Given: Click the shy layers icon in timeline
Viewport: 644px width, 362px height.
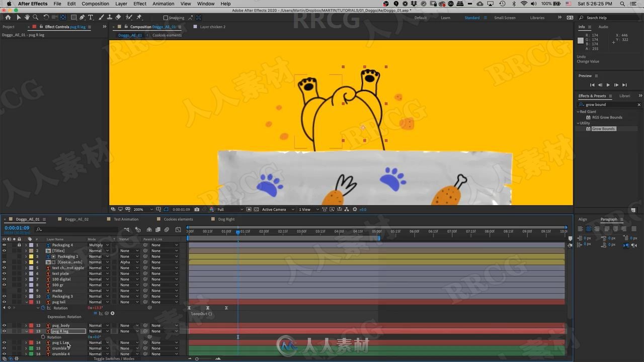Looking at the screenshot, I should pyautogui.click(x=149, y=229).
